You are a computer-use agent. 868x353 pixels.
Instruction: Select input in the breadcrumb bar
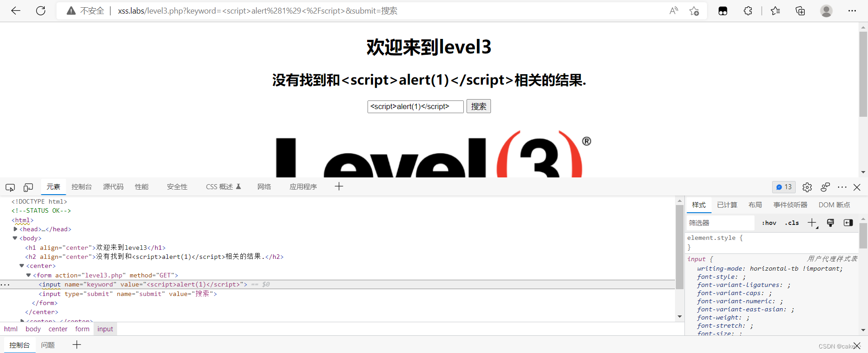(105, 329)
